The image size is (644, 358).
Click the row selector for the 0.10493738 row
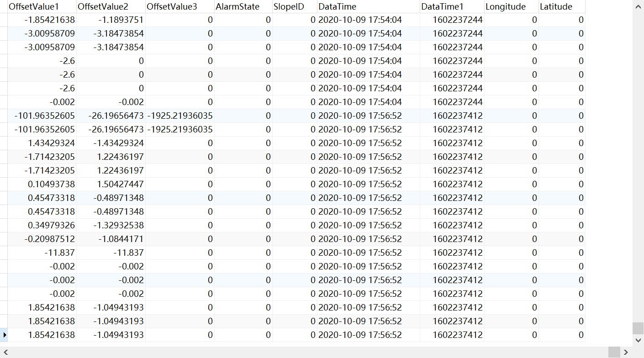click(x=4, y=184)
